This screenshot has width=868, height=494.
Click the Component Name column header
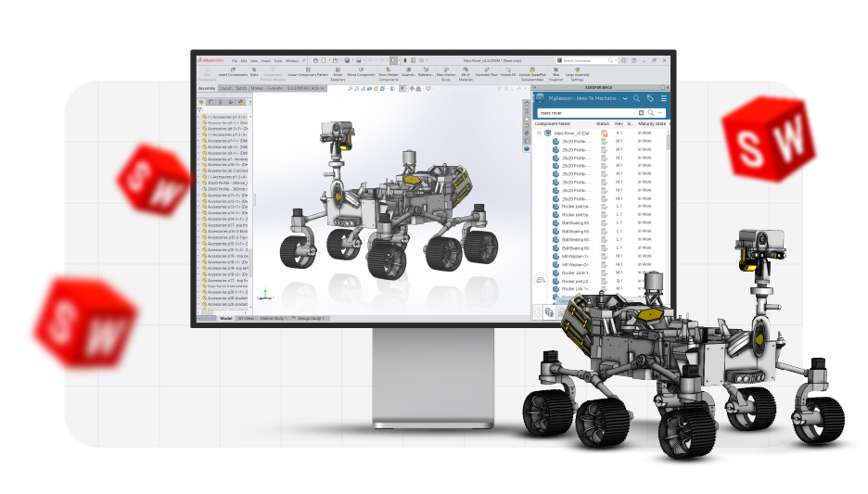point(553,124)
